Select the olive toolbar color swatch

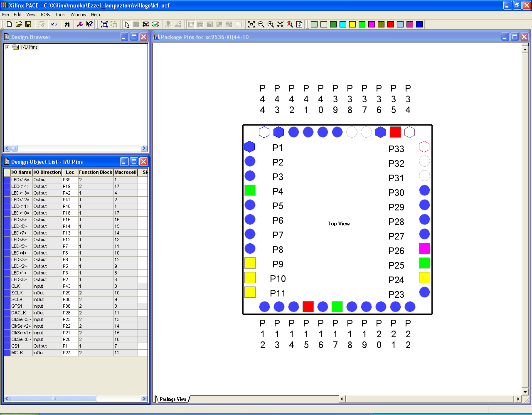(x=381, y=25)
